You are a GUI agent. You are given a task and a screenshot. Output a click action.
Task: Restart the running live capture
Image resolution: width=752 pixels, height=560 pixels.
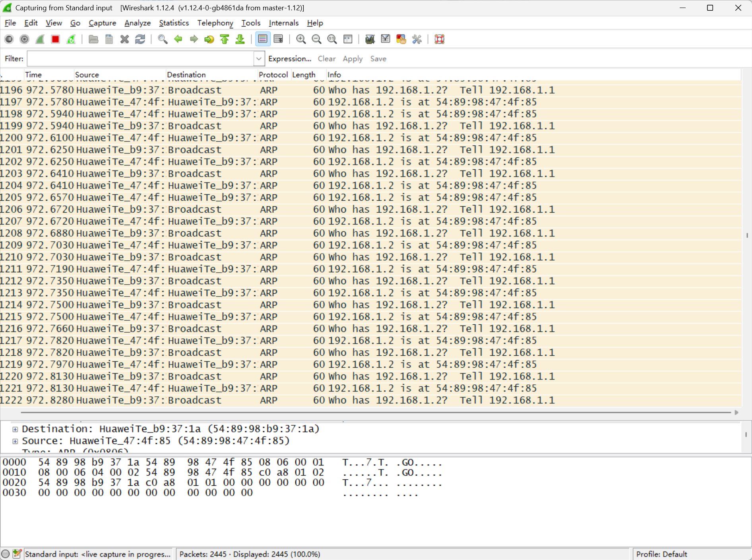tap(71, 39)
